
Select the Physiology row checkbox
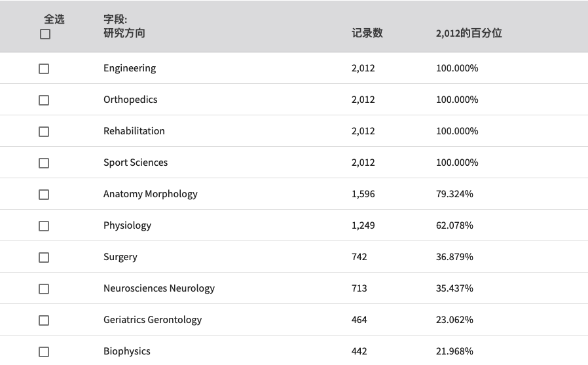(44, 226)
